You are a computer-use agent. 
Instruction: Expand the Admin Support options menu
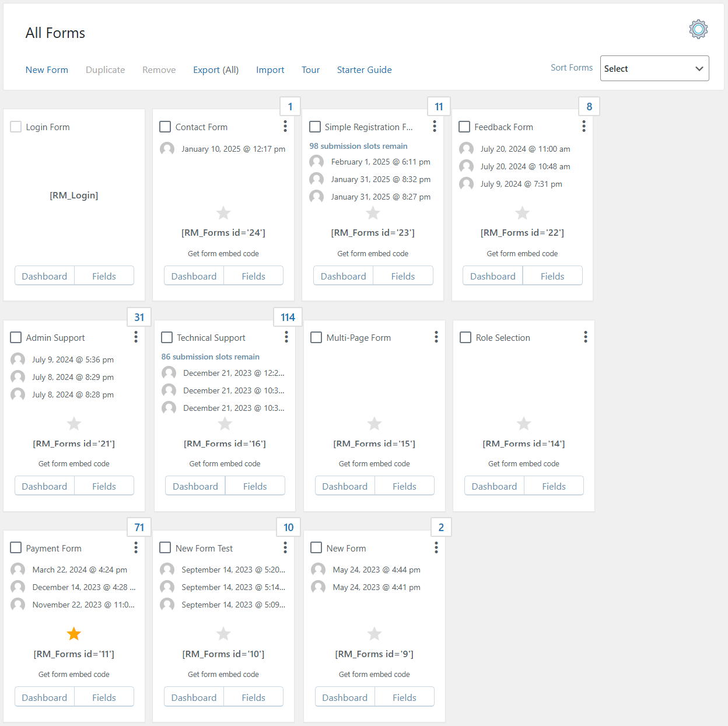click(135, 337)
